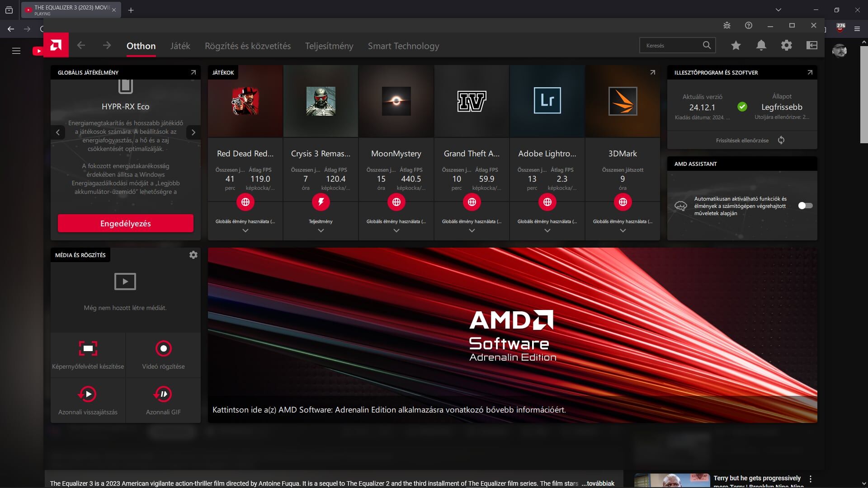Viewport: 868px width, 488px height.
Task: Show previous HYPR-RX profile with left chevron
Action: [58, 132]
